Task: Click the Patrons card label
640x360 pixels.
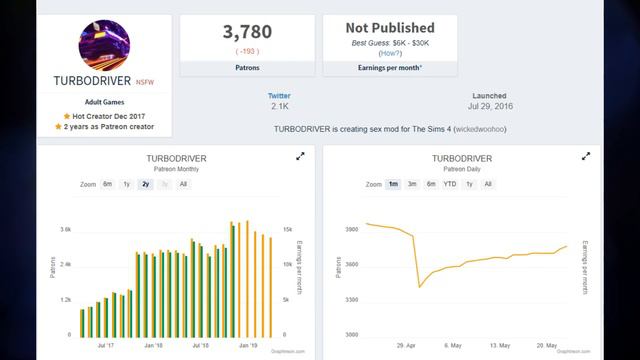Action: pyautogui.click(x=247, y=68)
